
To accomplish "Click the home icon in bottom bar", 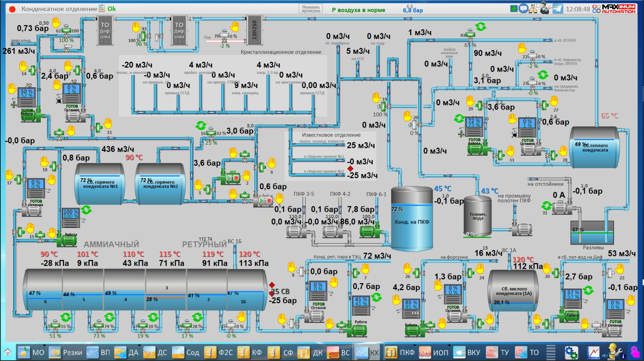I will pos(8,353).
